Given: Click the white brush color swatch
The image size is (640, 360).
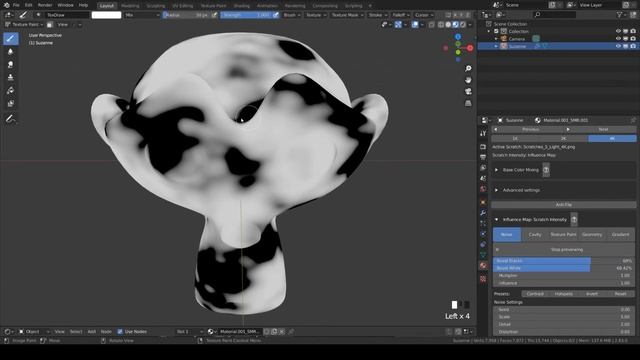Looking at the screenshot, I should (106, 15).
